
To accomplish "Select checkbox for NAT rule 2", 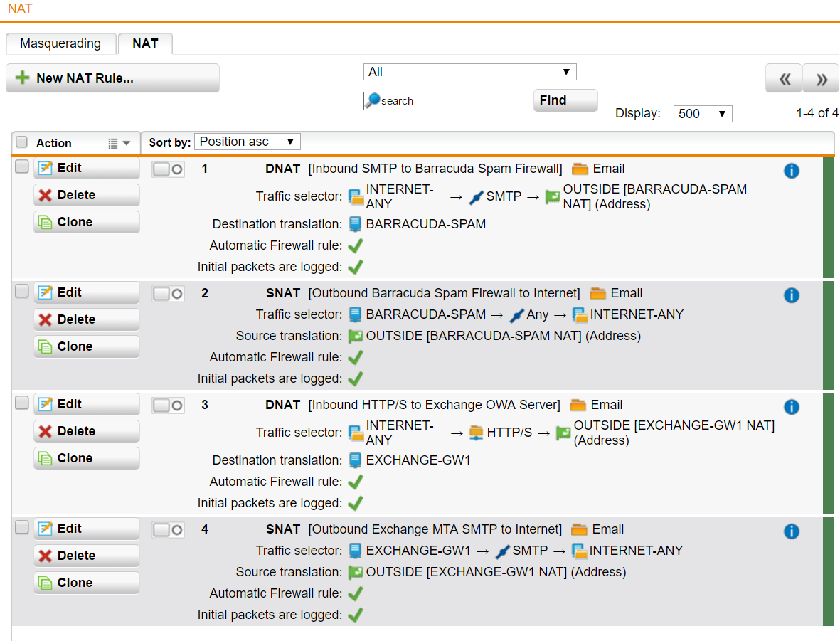I will click(21, 291).
